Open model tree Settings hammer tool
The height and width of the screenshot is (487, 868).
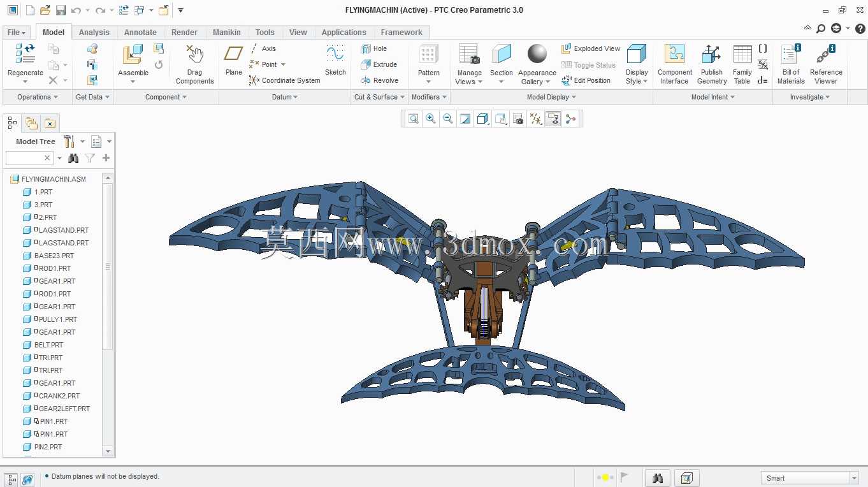tap(69, 142)
